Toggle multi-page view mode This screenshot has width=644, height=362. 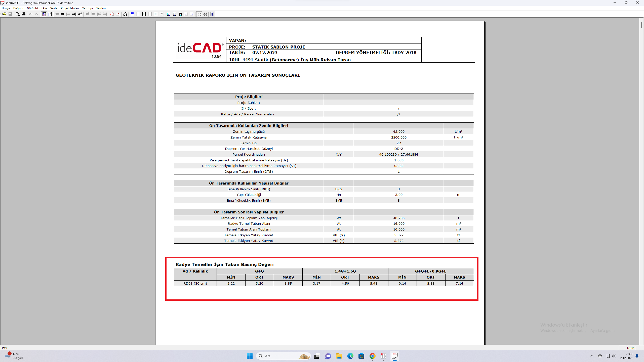pos(205,14)
